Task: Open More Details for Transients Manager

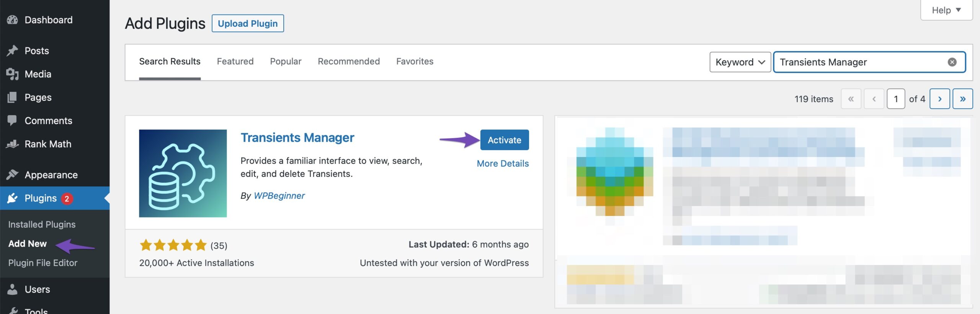Action: 503,164
